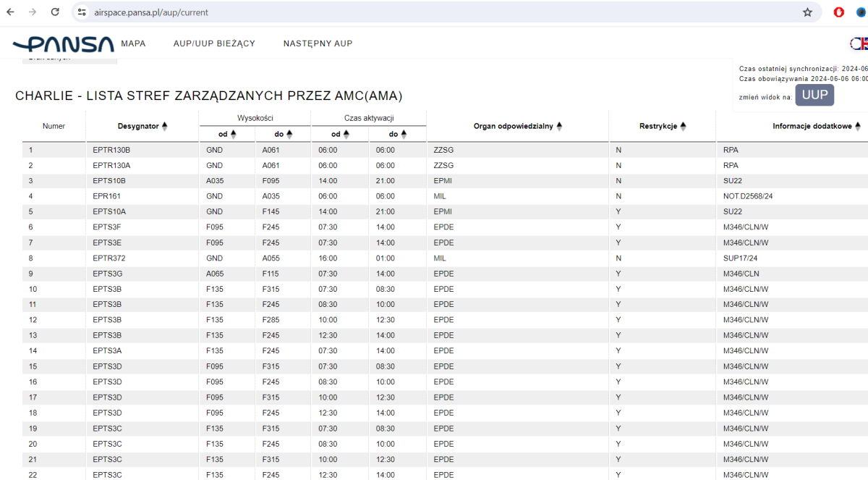
Task: Select designator EPTS3E in row 7
Action: [x=107, y=243]
